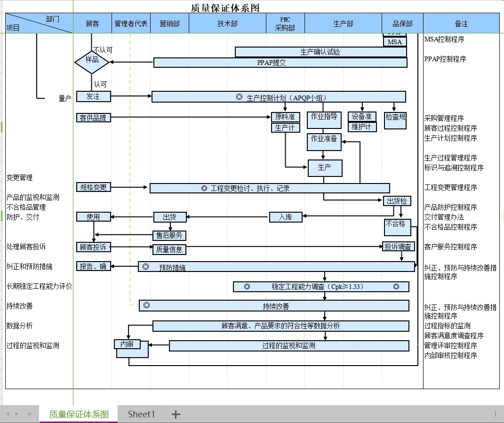504x423 pixels.
Task: Jump to last sheet arrow
Action: (x=30, y=414)
